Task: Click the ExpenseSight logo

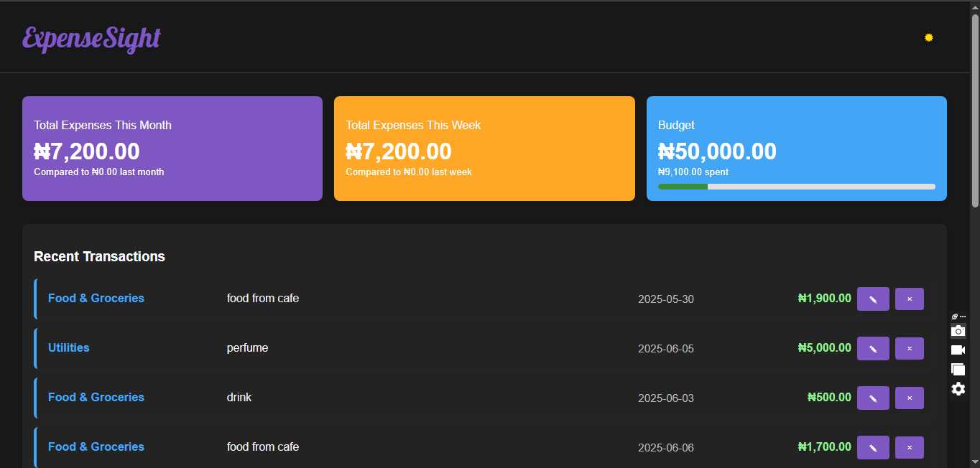Action: click(x=91, y=38)
